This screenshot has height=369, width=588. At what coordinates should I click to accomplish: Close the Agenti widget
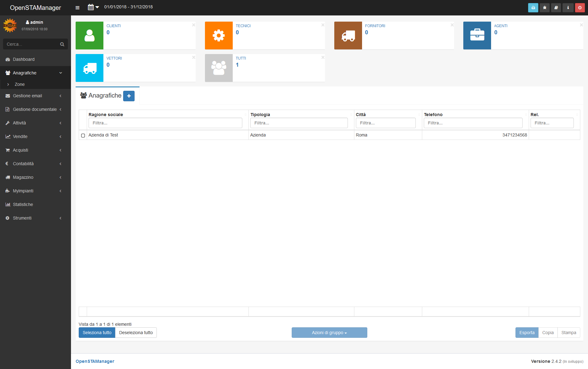581,25
